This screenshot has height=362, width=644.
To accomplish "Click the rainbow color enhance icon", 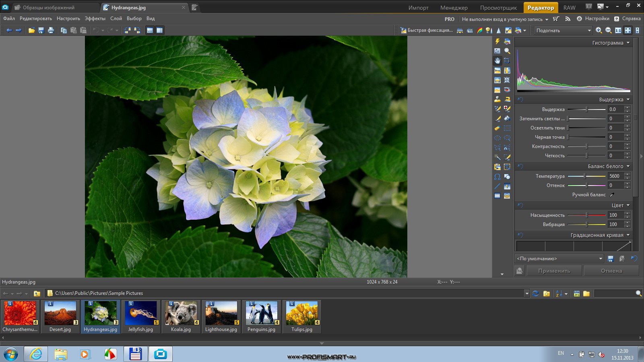I will pos(479,30).
